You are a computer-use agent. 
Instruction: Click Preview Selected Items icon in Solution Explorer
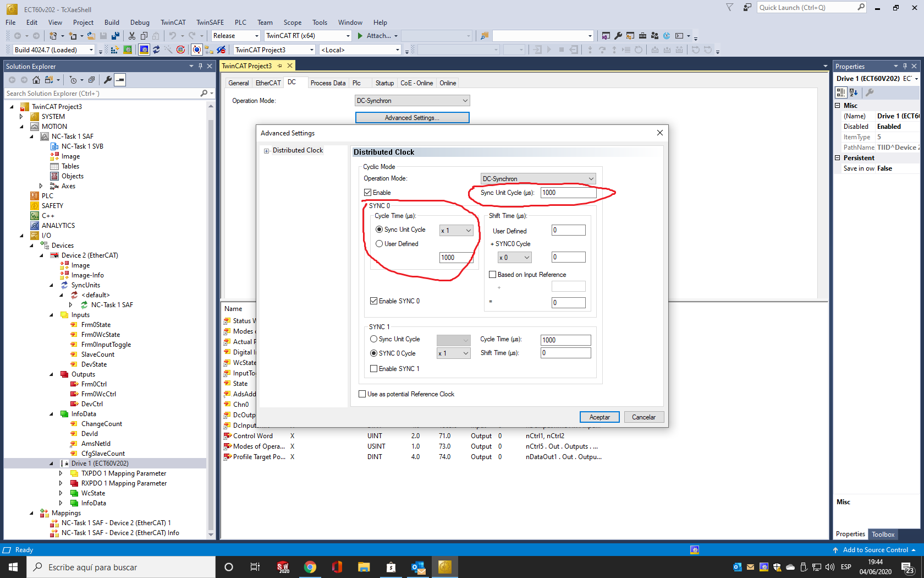[120, 80]
